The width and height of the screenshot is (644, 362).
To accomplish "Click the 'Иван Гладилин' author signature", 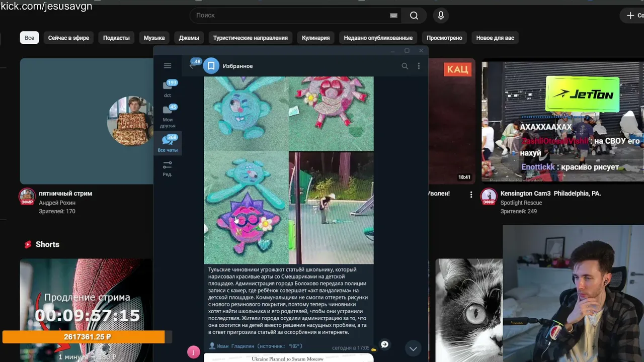I will [x=256, y=346].
